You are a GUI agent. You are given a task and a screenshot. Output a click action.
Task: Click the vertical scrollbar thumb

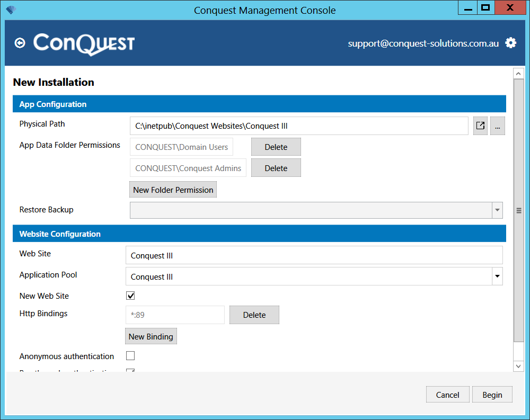[518, 210]
